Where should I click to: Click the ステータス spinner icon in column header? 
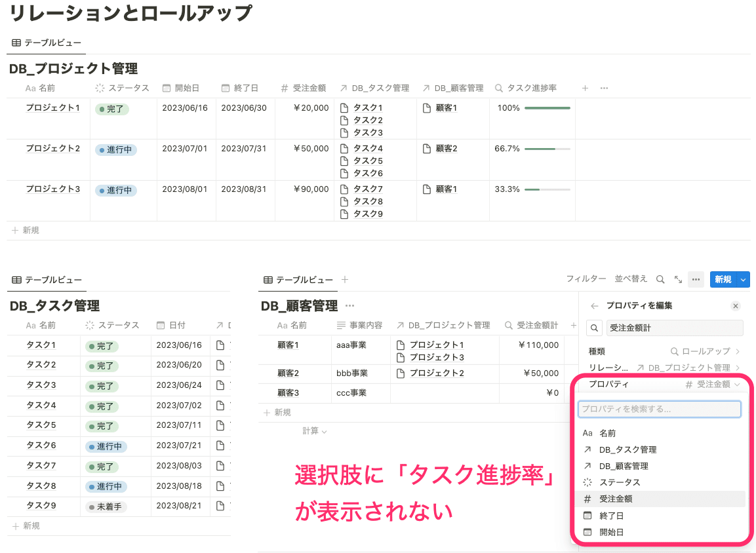(x=98, y=88)
